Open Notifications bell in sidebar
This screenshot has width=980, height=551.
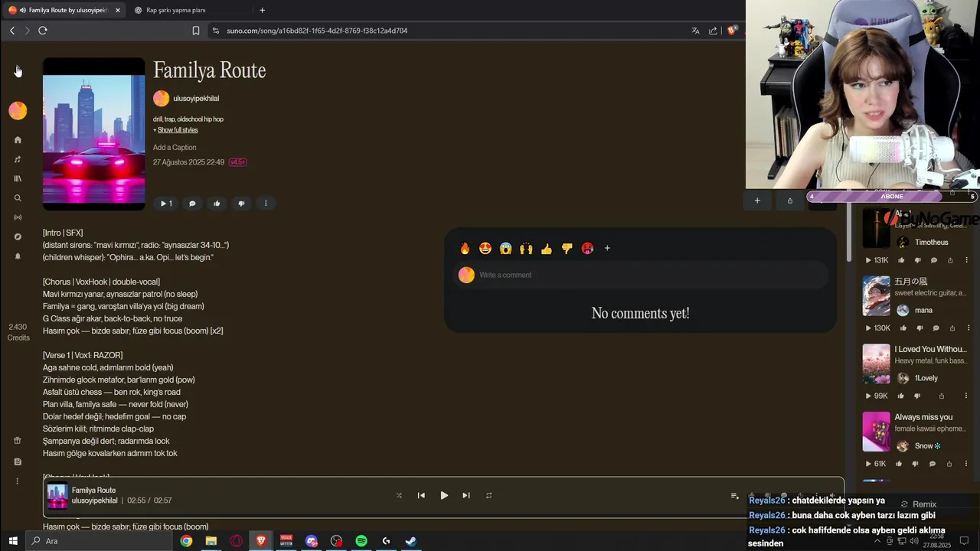tap(18, 256)
